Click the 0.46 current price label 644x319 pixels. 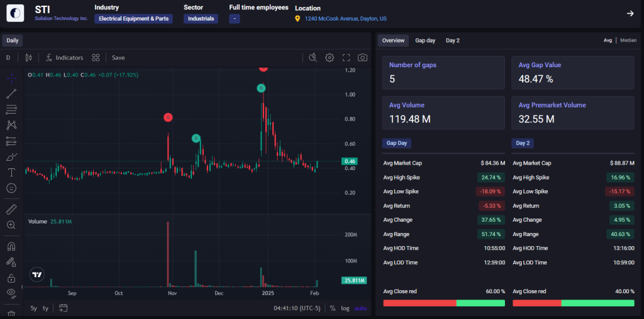(350, 161)
